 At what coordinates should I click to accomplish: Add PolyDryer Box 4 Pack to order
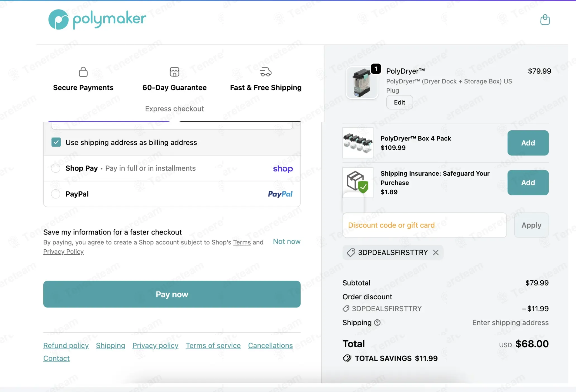pos(528,143)
